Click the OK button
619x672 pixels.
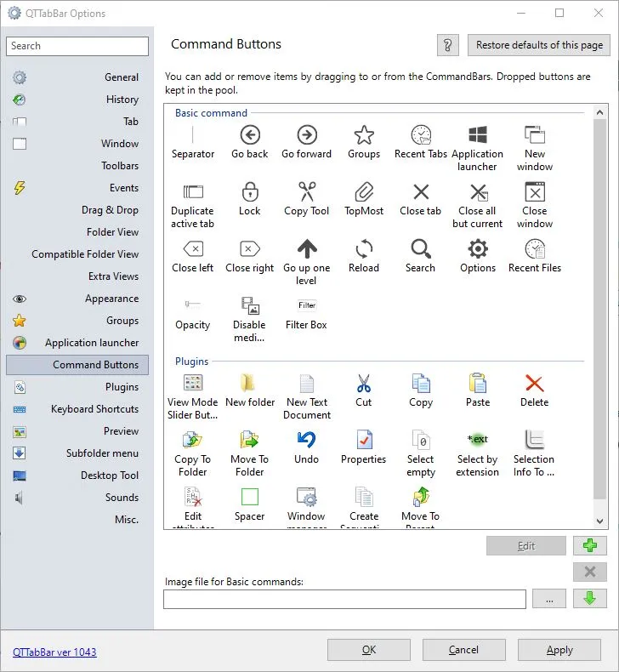(x=369, y=650)
